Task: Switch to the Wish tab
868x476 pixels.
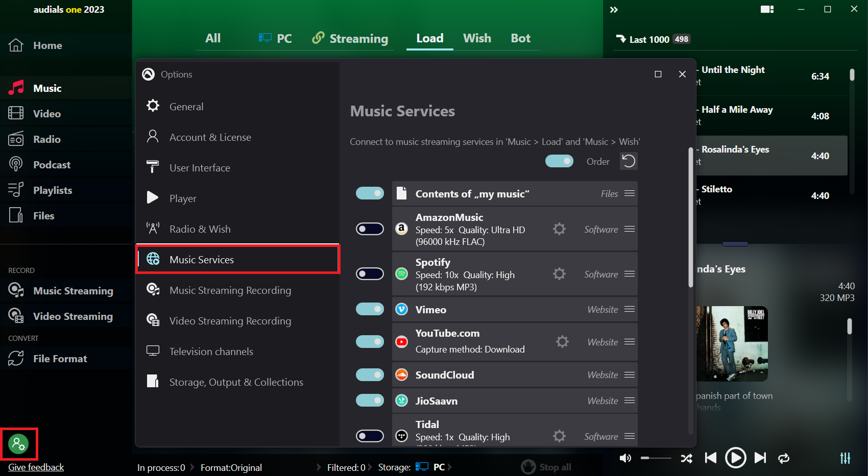Action: click(477, 38)
